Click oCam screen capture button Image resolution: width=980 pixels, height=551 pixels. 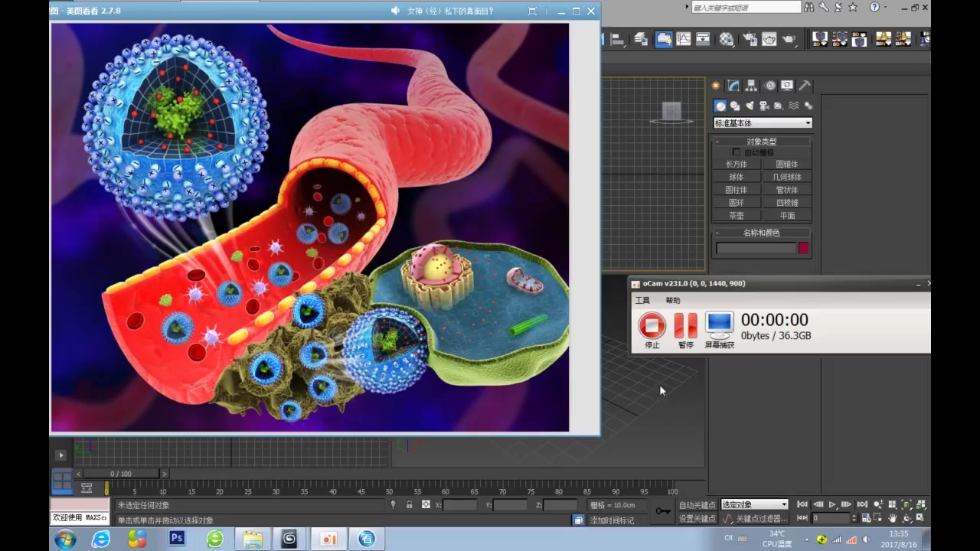[x=720, y=330]
